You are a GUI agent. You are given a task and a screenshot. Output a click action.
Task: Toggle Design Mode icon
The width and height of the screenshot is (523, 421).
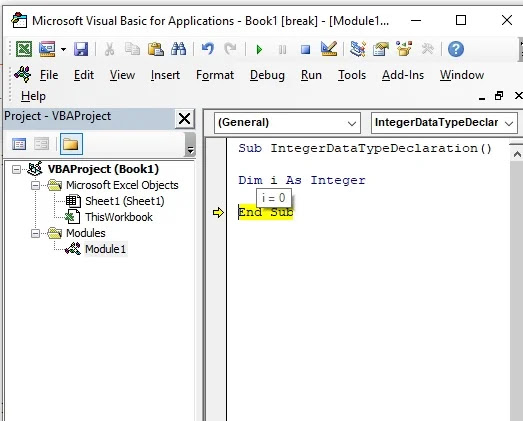[329, 49]
